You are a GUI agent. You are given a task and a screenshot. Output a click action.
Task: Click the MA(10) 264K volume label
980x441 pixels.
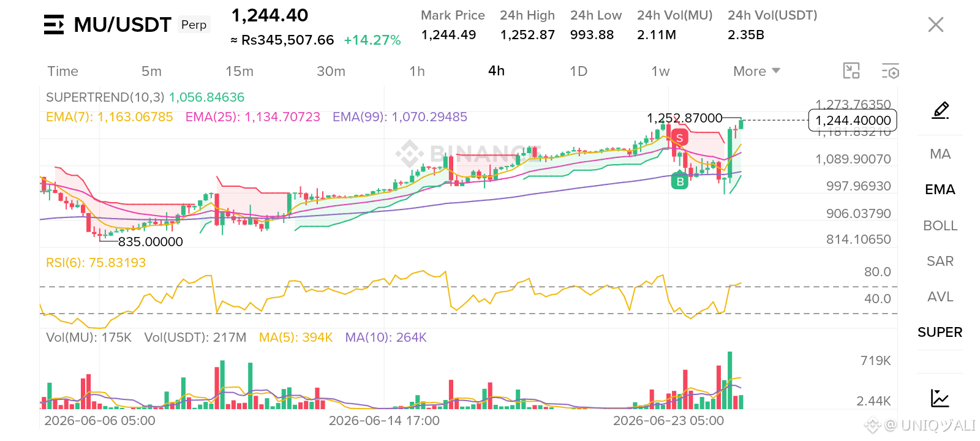[x=386, y=337]
